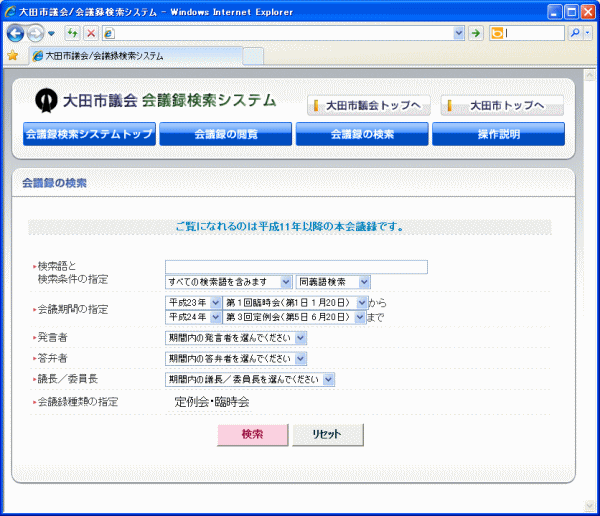Open the address bar dropdown arrow

point(458,33)
